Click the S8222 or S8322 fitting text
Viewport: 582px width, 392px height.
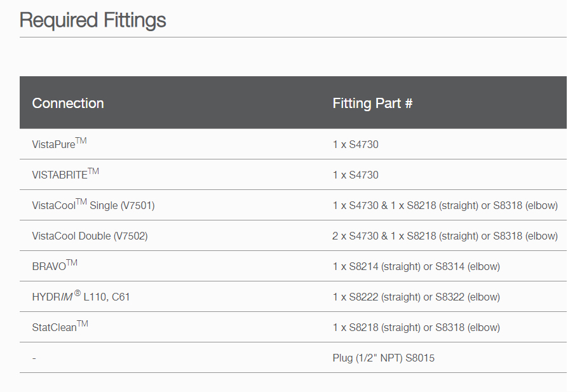(416, 297)
